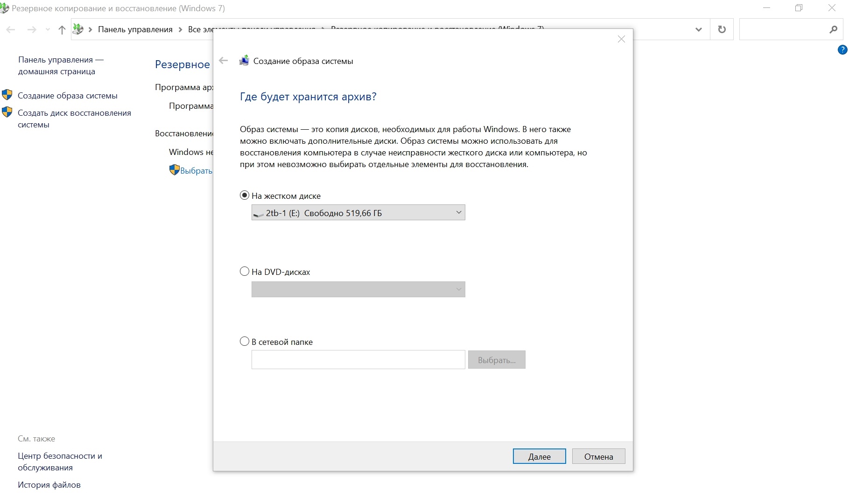Image resolution: width=849 pixels, height=504 pixels.
Task: Click the Резервное heading in main window
Action: point(182,64)
